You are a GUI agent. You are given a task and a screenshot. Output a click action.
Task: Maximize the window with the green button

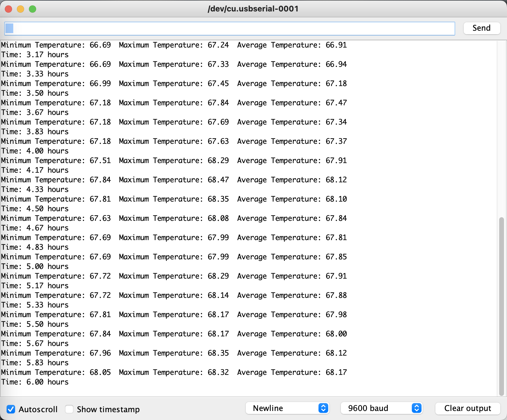pos(33,9)
